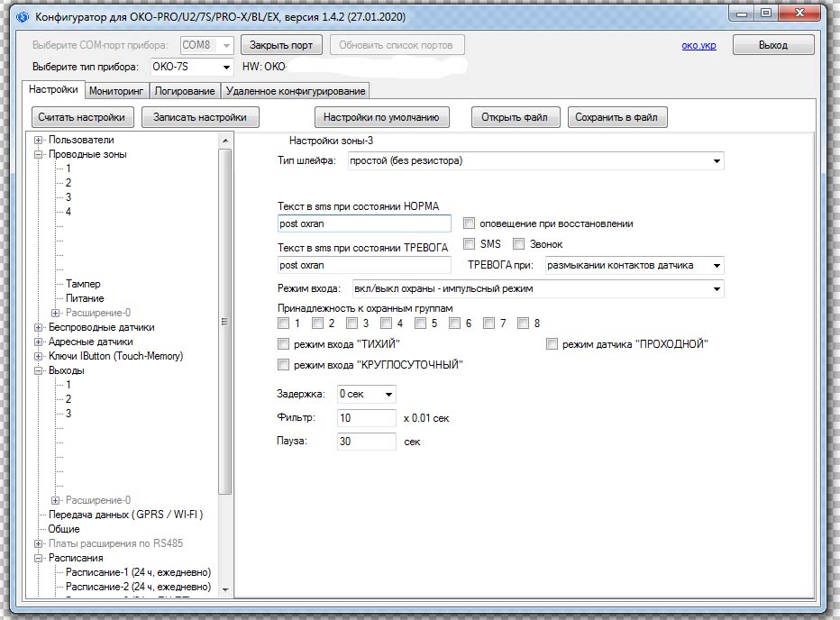840x620 pixels.
Task: Select Расписание-1 (24 ч, ежедневно)
Action: (138, 572)
